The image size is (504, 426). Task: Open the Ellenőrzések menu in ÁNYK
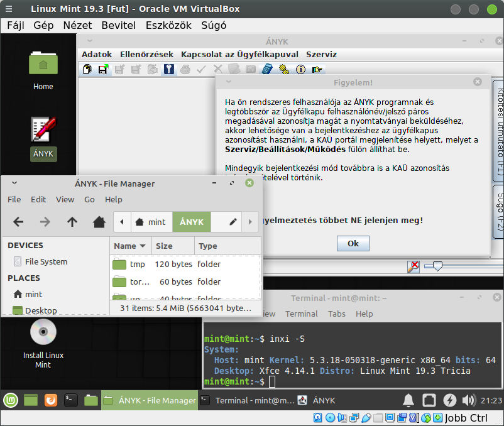[x=146, y=55]
